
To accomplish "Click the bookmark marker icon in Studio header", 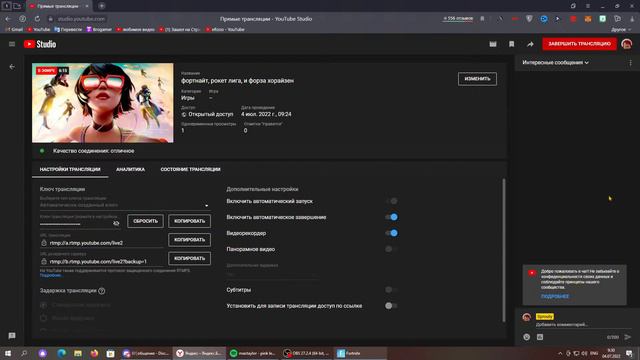I will [511, 44].
